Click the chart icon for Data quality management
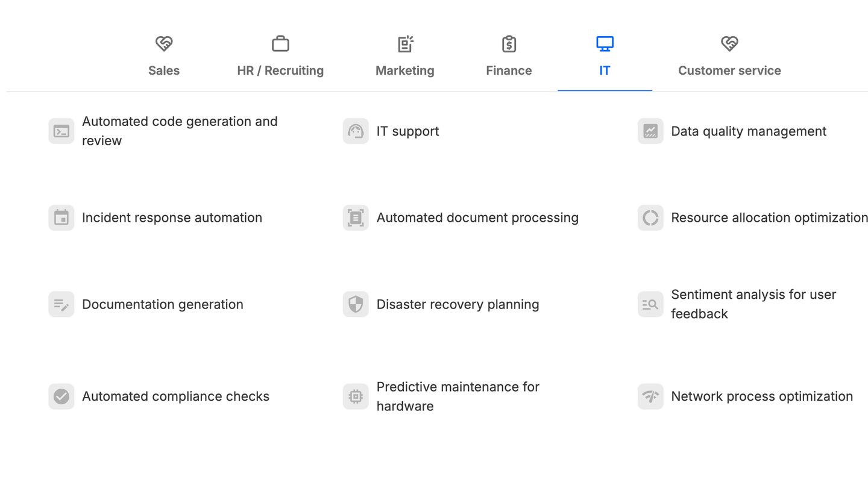Viewport: 868px width, 482px height. tap(650, 131)
